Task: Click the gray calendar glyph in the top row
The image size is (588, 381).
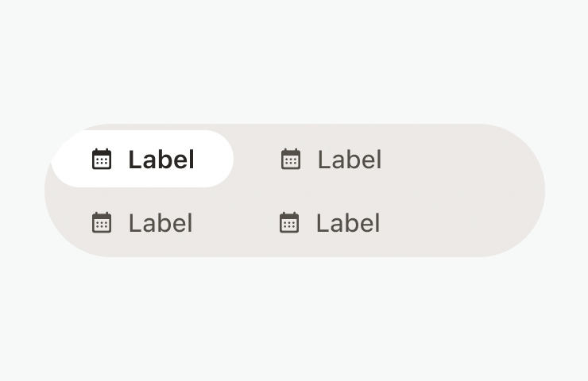Action: 291,160
